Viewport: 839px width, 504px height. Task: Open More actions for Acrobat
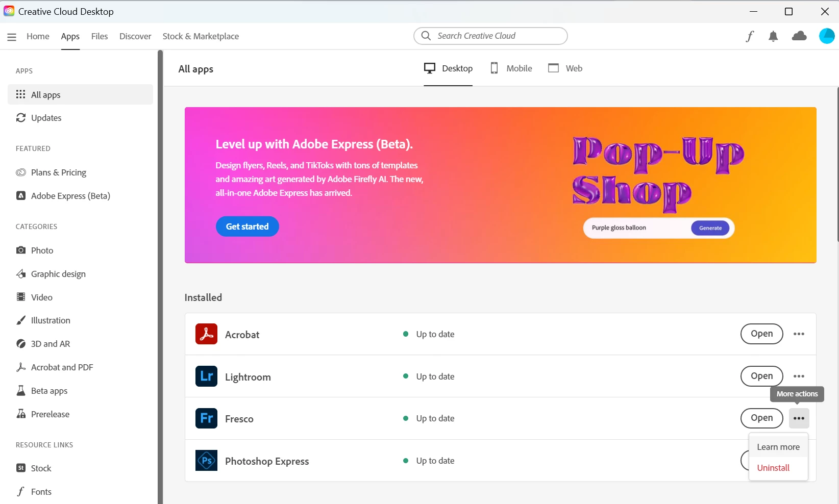[x=799, y=334]
